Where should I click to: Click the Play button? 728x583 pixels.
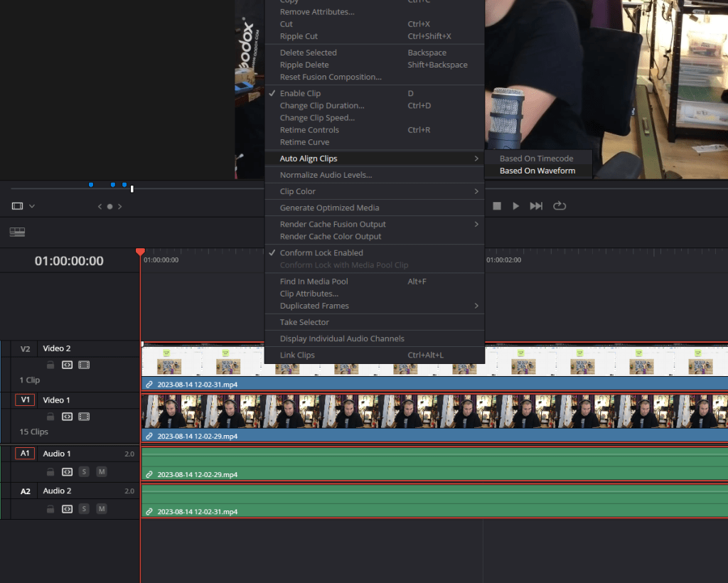click(x=516, y=205)
